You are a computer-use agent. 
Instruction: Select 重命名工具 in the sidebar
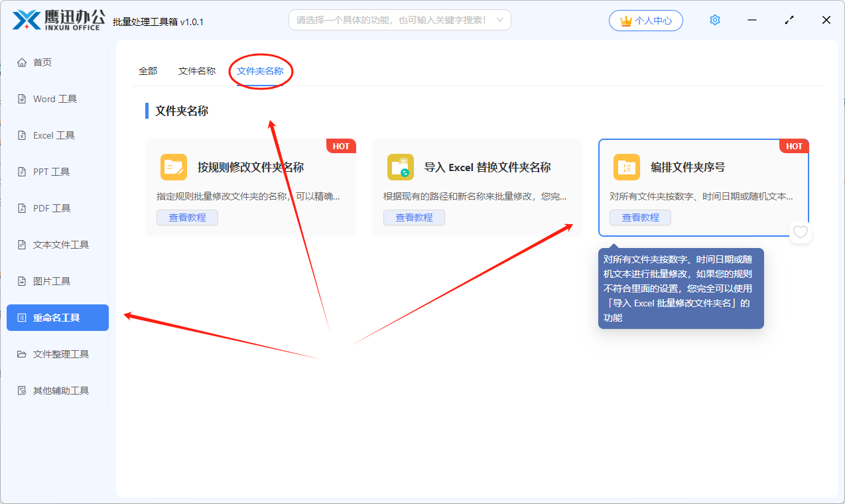tap(58, 318)
